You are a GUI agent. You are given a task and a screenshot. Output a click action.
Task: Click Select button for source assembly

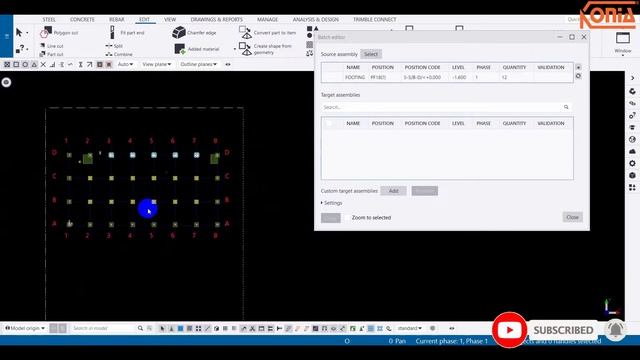pyautogui.click(x=371, y=54)
